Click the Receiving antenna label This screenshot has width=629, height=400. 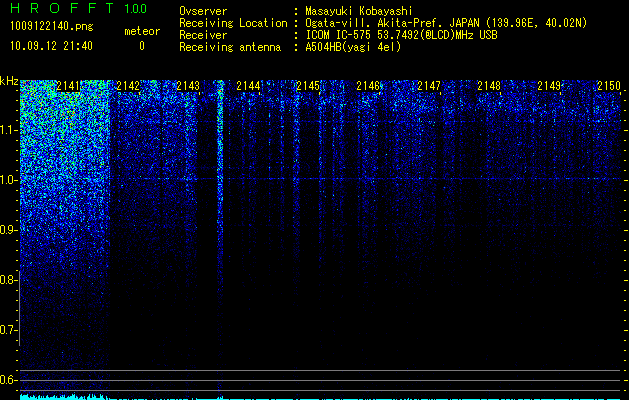point(230,47)
